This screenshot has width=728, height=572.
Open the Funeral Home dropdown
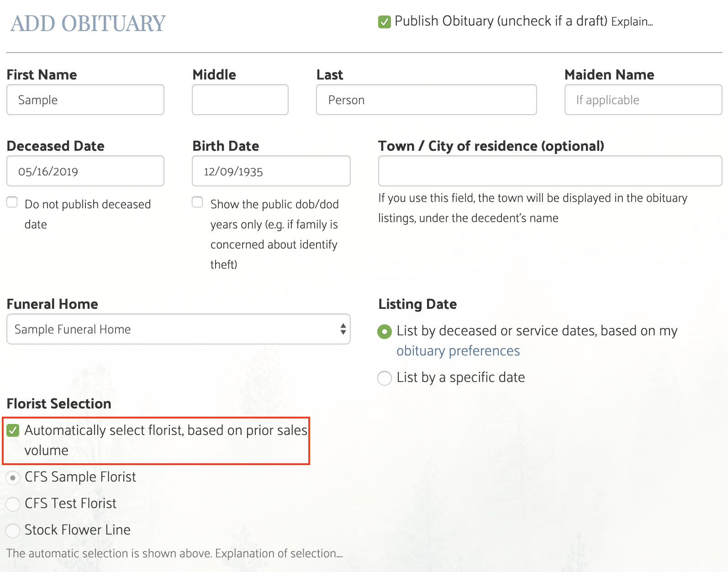pyautogui.click(x=174, y=329)
